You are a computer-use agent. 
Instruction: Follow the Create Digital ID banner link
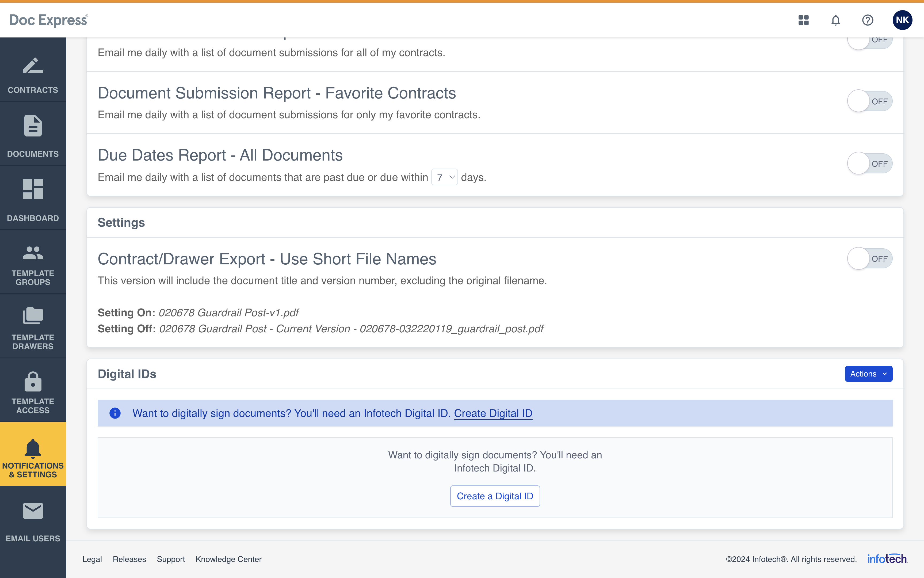pos(493,413)
